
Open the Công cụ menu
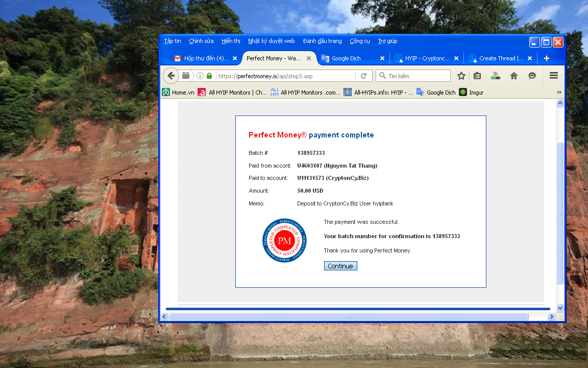360,41
